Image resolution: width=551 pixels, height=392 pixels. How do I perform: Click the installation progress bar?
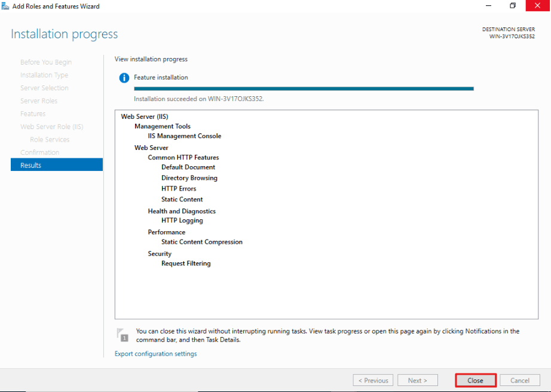tap(304, 88)
